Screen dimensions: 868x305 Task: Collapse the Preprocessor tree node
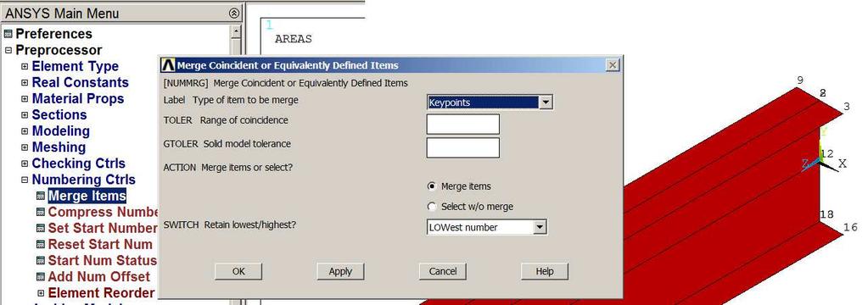[8, 50]
